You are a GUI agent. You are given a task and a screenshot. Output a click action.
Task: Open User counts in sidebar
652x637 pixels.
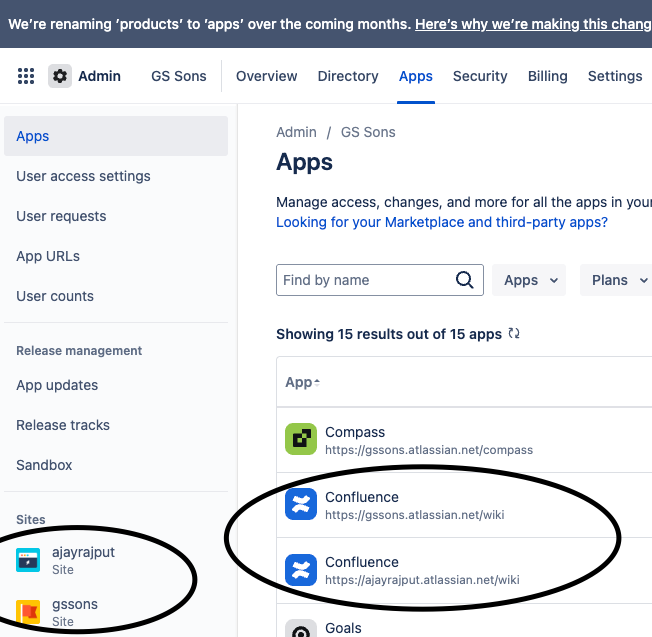(x=116, y=296)
